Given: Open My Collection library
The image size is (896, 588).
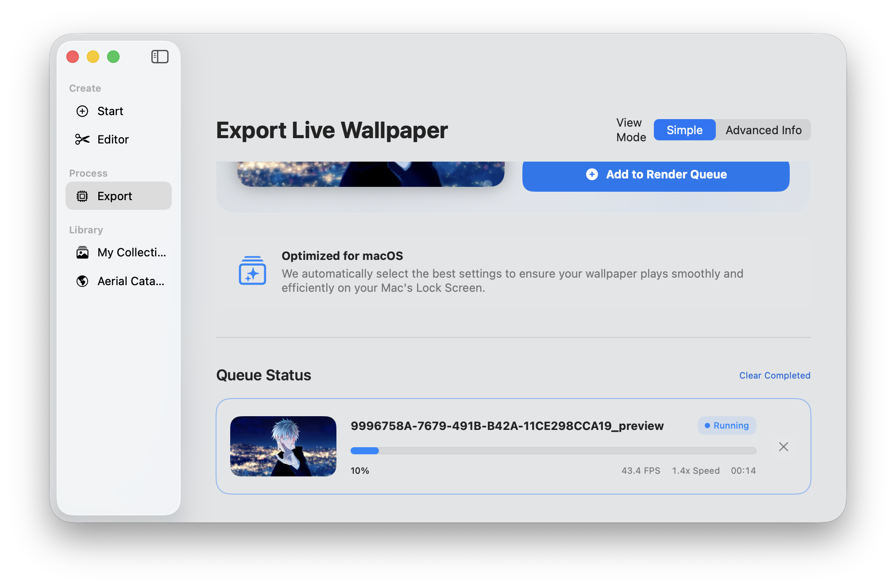Looking at the screenshot, I should 131,252.
